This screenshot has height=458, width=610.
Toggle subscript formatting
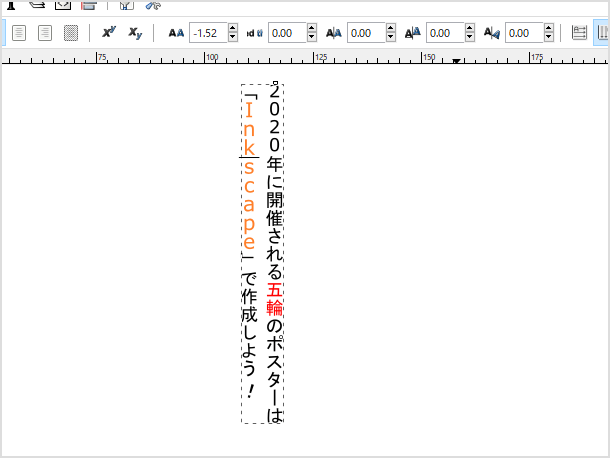[135, 33]
